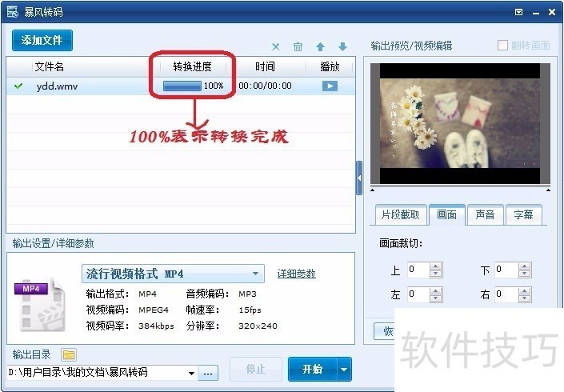
Task: Switch to the 字幕 tab
Action: [x=524, y=214]
